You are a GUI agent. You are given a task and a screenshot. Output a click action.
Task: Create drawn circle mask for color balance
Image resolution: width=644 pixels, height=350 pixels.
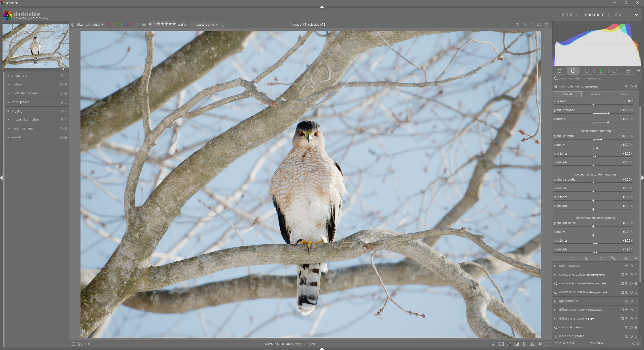pos(573,259)
